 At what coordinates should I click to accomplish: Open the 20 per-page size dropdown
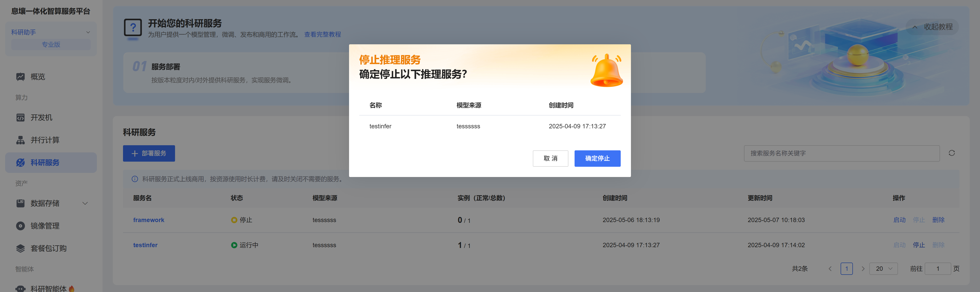(883, 269)
